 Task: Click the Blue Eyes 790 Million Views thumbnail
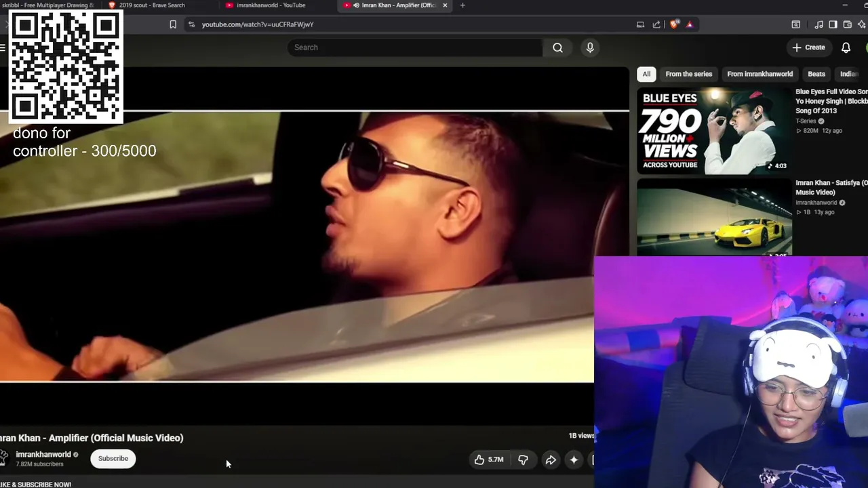714,131
